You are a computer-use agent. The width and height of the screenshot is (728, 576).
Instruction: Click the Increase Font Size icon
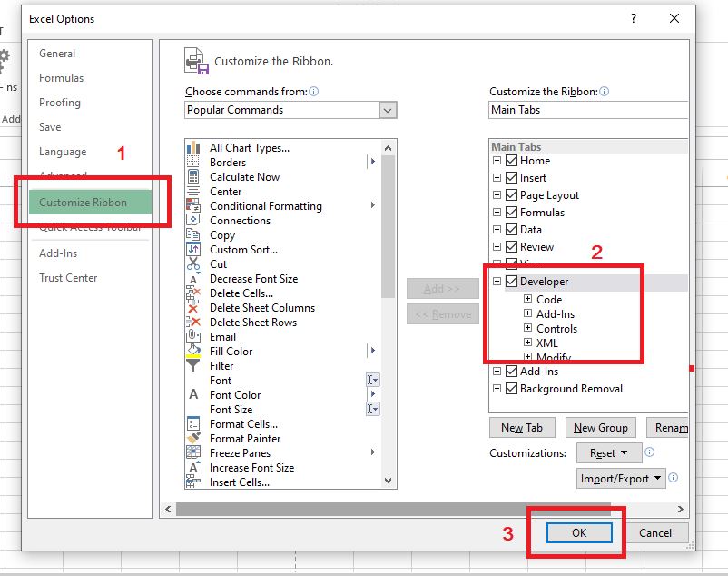coord(193,467)
